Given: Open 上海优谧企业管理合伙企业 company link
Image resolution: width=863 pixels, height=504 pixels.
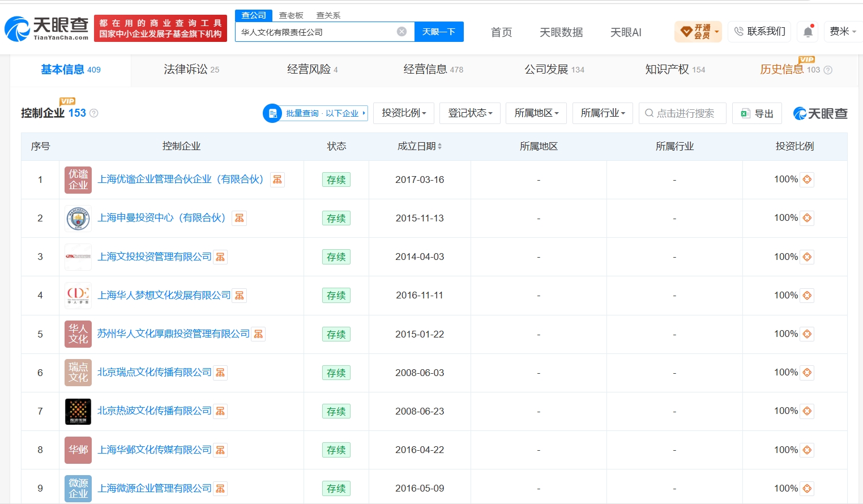Looking at the screenshot, I should point(181,180).
